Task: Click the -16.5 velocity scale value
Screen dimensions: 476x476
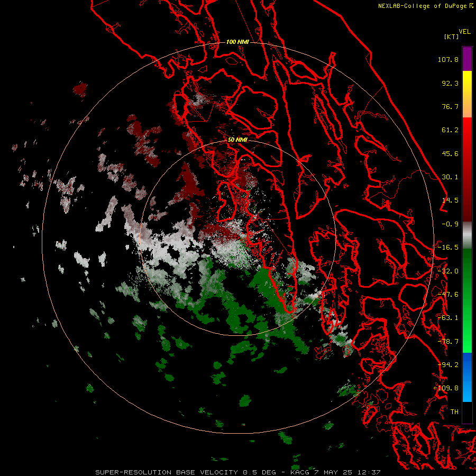Action: pos(448,248)
